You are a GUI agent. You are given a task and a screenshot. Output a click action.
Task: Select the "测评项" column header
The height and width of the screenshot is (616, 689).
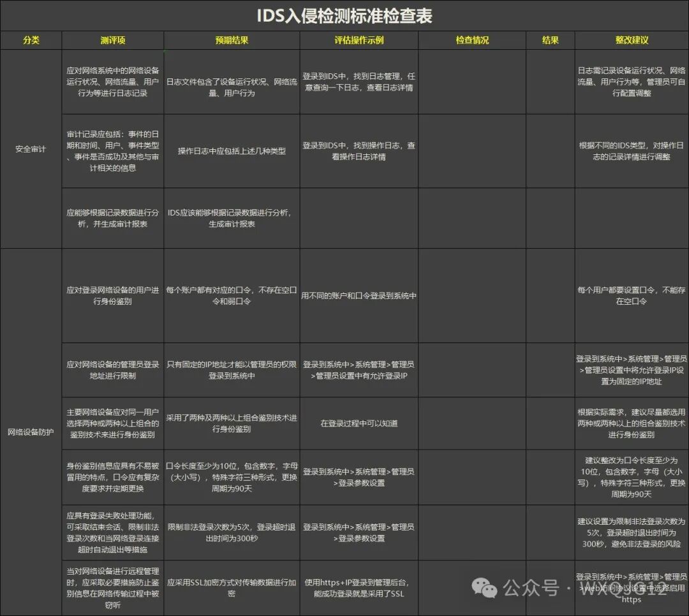(112, 40)
